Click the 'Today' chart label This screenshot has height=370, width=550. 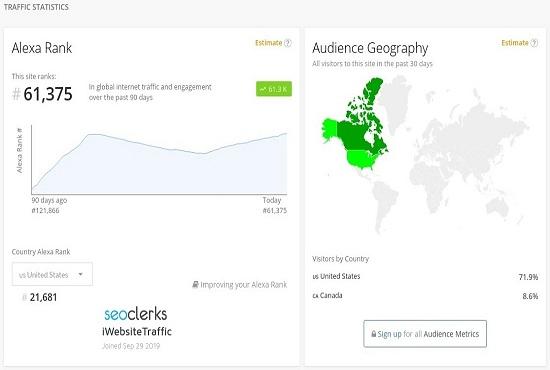272,200
